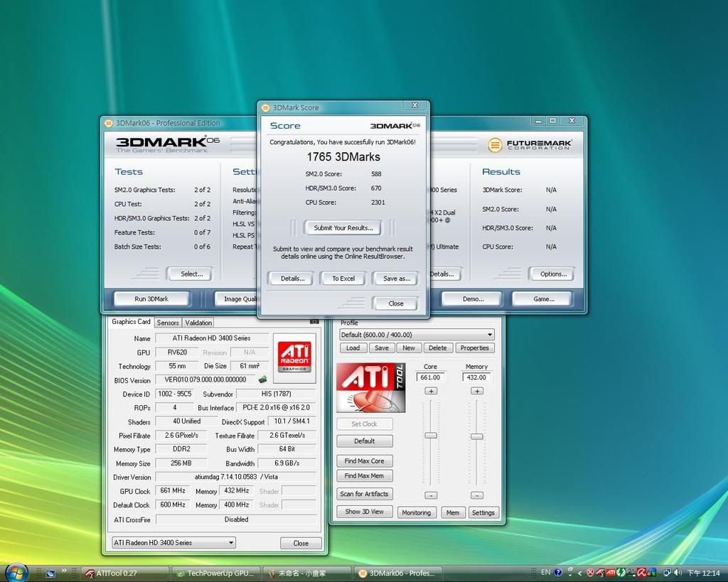The image size is (728, 582).
Task: Click the 3DMark06 logo in the main window
Action: pos(167,144)
